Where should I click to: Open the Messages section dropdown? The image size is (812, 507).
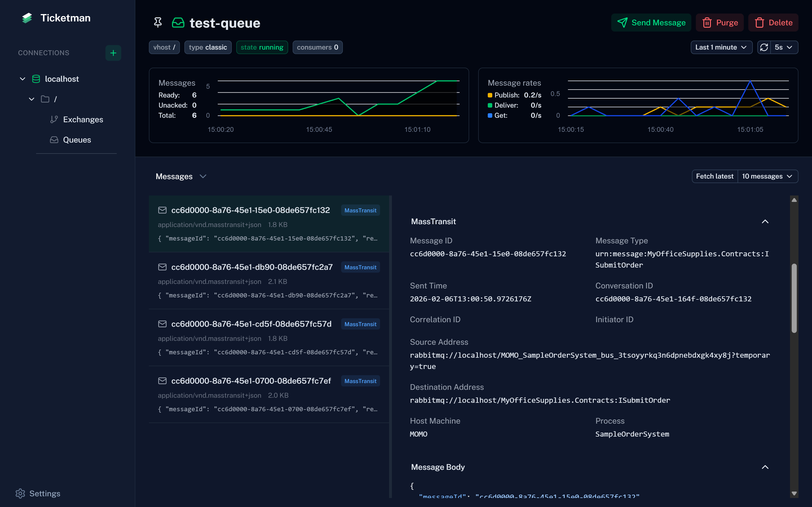tap(203, 176)
